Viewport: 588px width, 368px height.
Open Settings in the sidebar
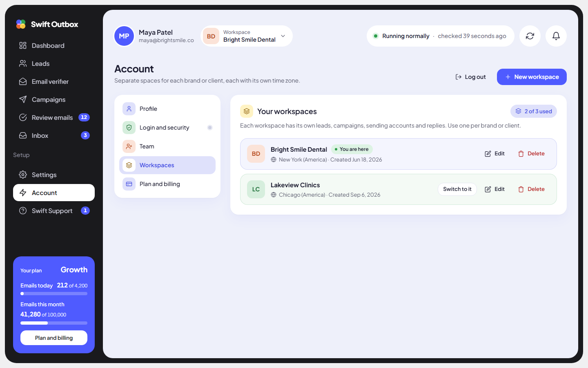pos(54,175)
